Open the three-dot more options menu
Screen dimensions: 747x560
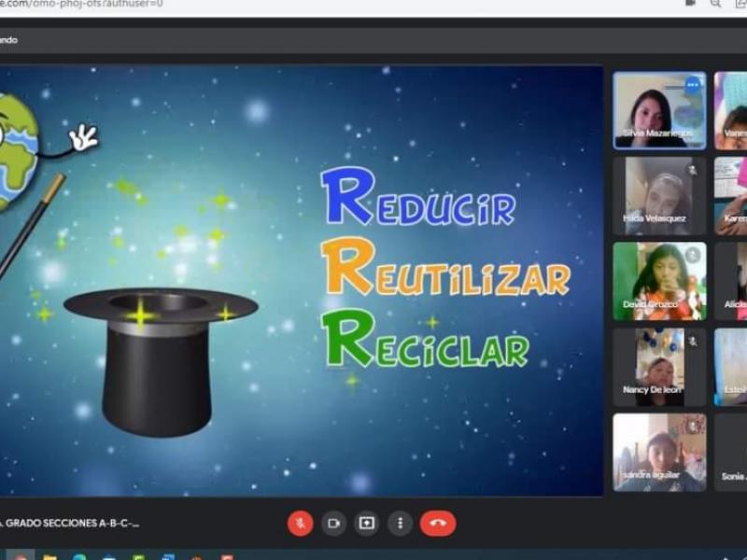pyautogui.click(x=400, y=524)
